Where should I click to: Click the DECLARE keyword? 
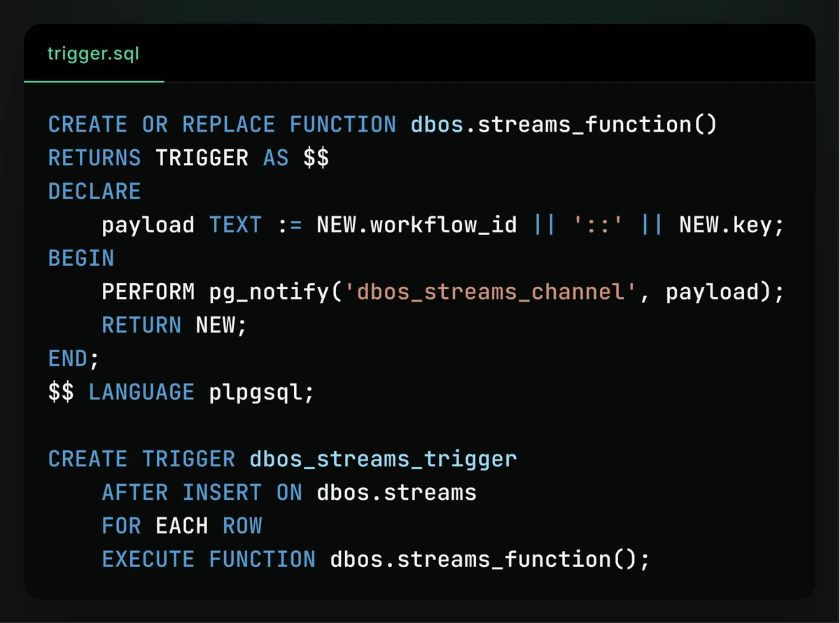click(x=94, y=192)
